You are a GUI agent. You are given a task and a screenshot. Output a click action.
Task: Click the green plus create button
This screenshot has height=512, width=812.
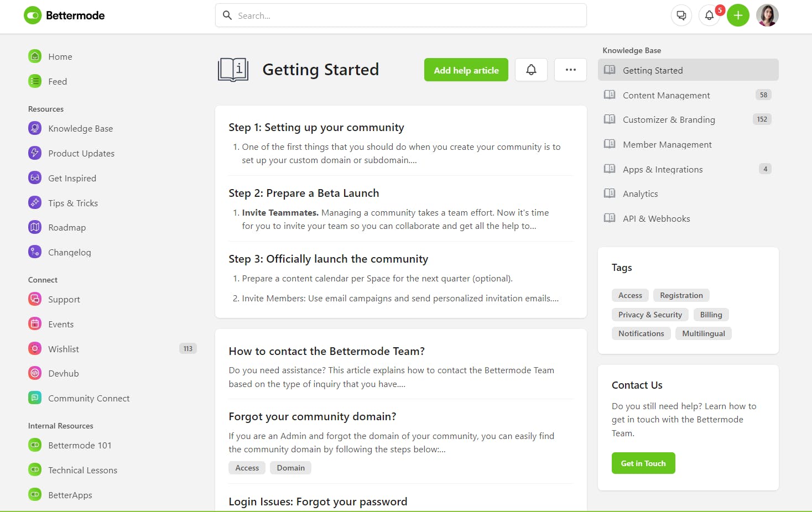click(x=738, y=15)
